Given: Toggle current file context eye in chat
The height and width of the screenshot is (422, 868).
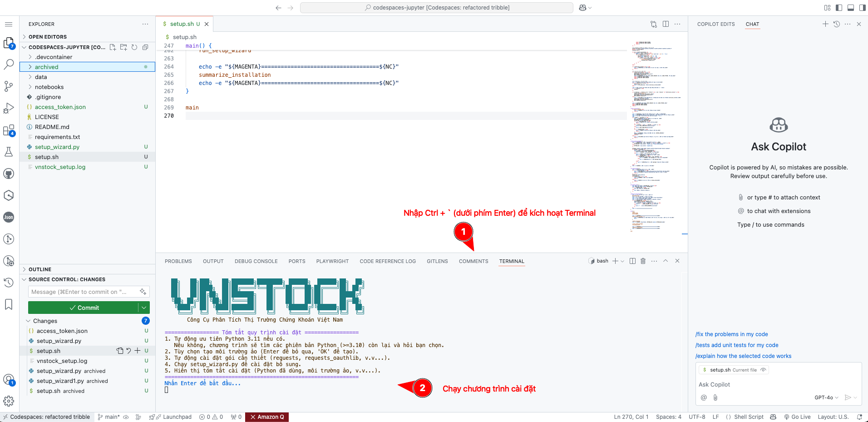Looking at the screenshot, I should click(x=763, y=370).
